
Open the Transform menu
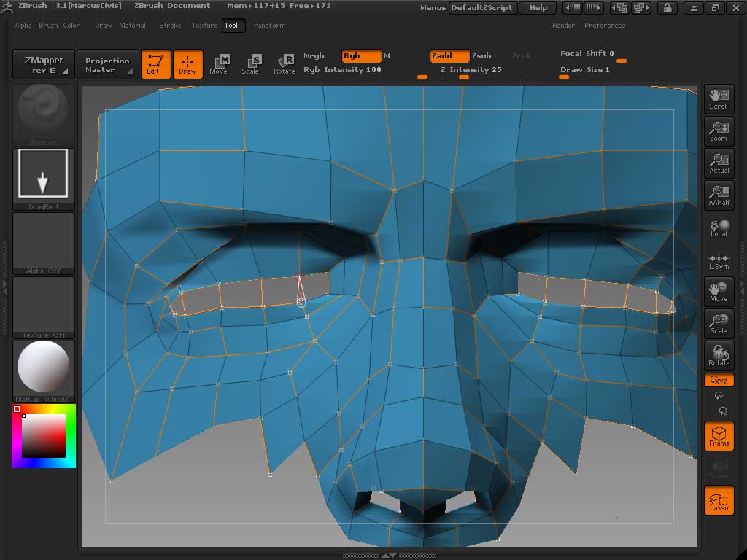click(268, 26)
